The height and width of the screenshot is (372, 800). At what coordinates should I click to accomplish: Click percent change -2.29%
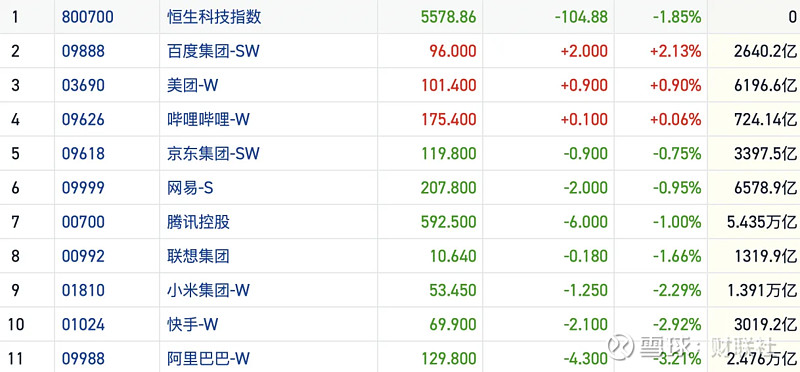click(677, 290)
